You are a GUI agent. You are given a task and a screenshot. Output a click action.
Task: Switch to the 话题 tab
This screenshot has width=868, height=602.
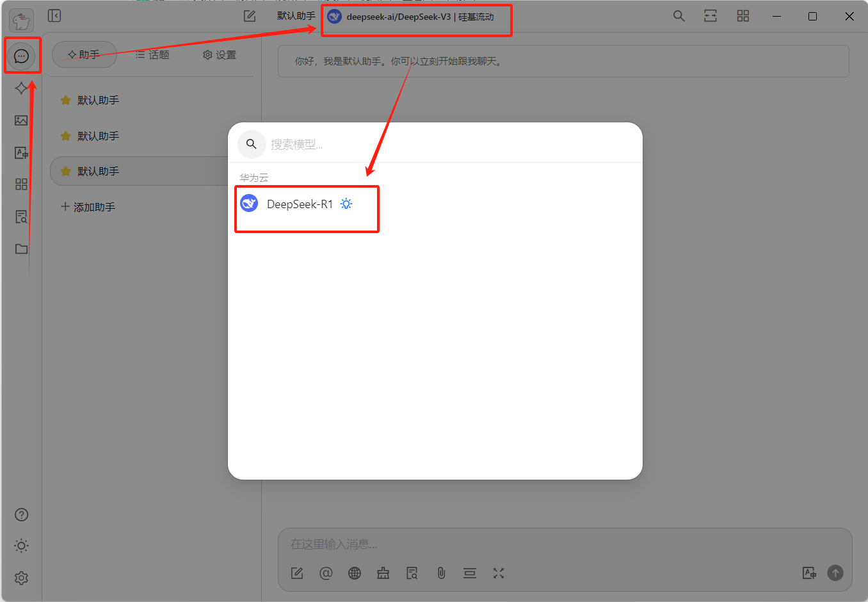pos(152,55)
